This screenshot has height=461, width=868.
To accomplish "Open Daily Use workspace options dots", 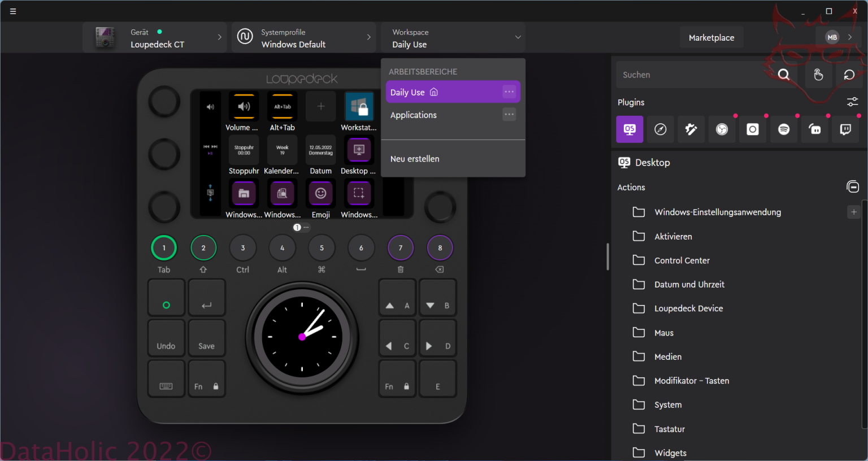I will pos(509,92).
